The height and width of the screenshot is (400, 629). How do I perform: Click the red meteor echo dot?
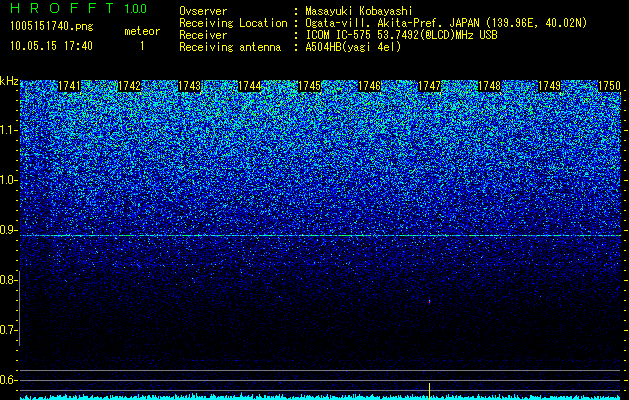(429, 301)
